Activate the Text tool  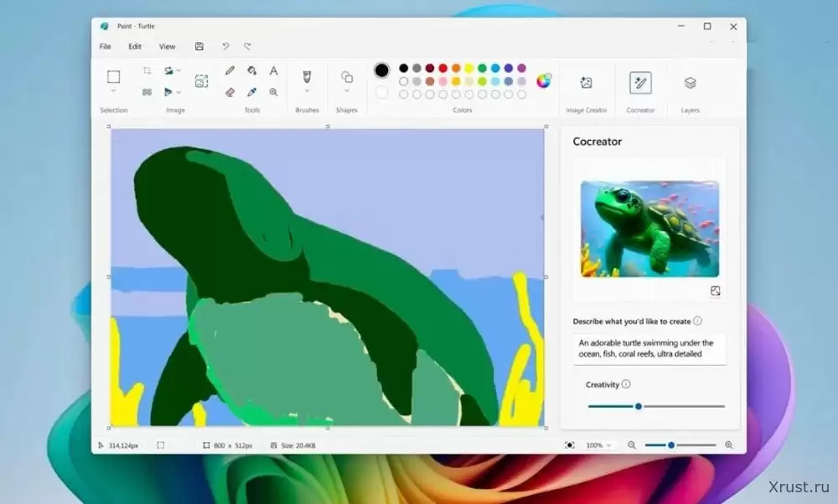click(x=273, y=71)
